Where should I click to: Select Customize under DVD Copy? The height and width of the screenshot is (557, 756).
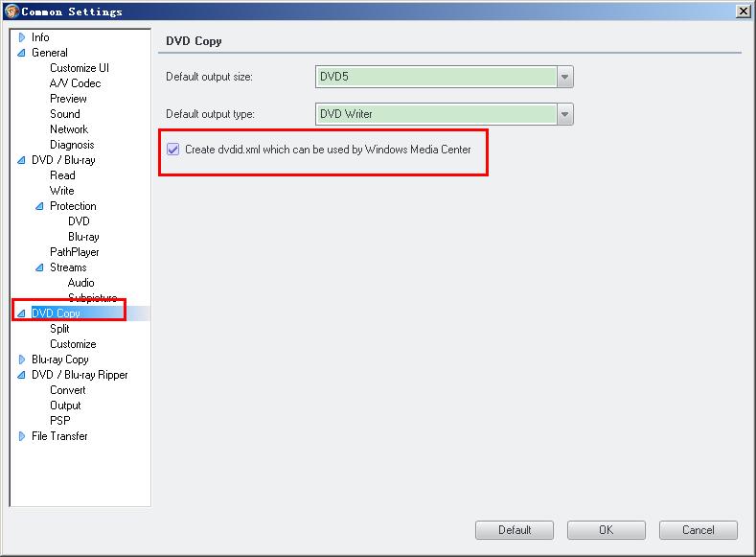tap(73, 344)
